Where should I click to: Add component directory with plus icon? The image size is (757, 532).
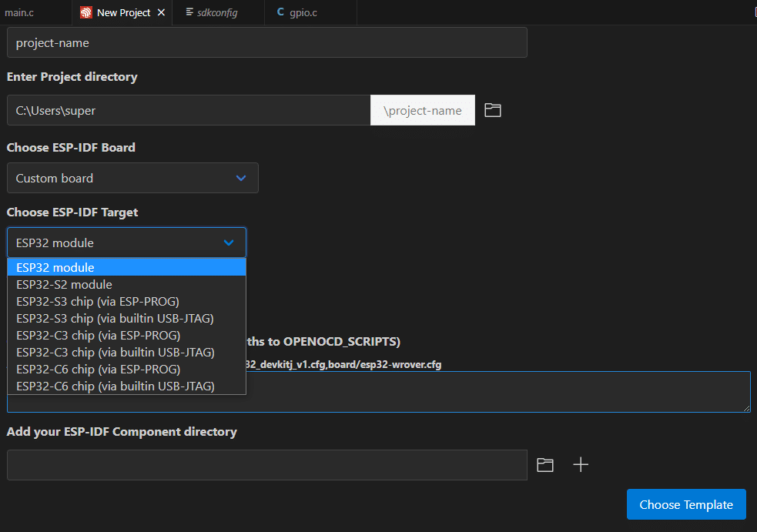(x=581, y=464)
